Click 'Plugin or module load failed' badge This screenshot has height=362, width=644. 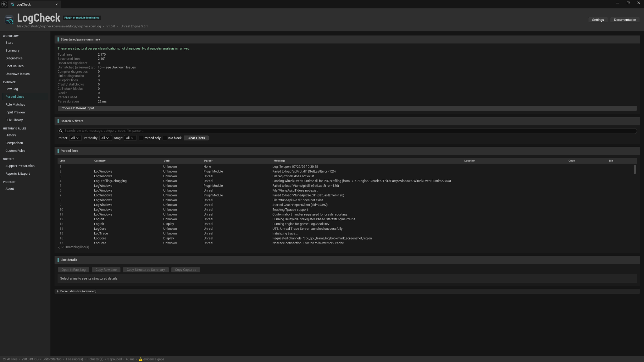point(82,18)
